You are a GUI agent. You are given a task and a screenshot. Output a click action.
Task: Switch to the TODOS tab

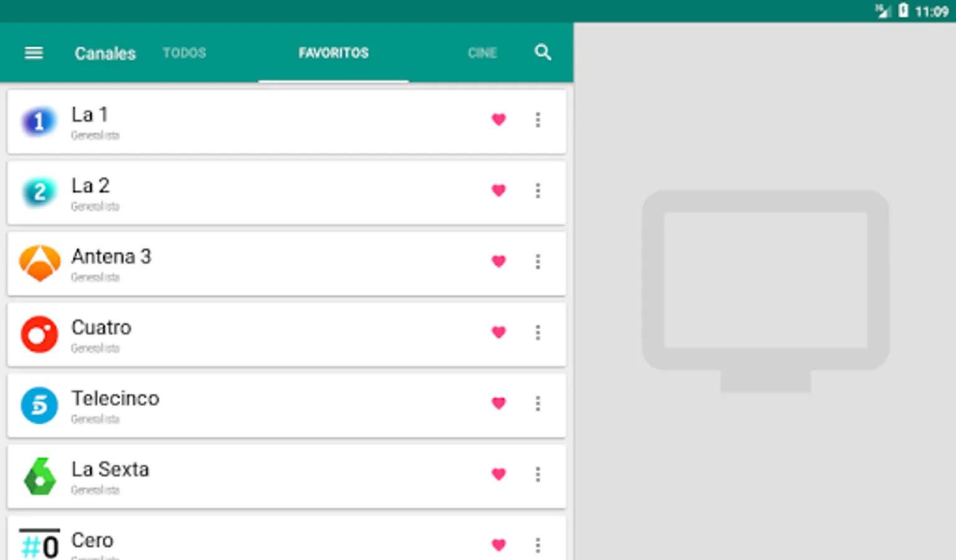184,53
